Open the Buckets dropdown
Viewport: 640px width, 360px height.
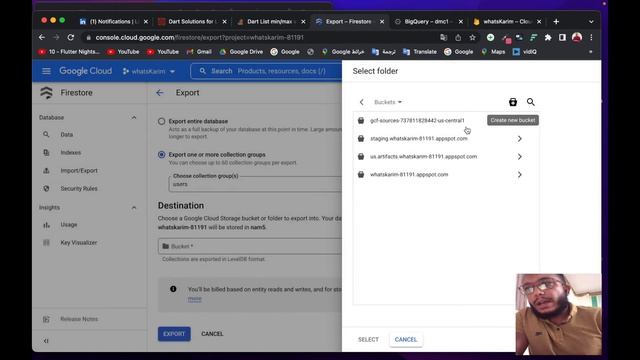[388, 102]
